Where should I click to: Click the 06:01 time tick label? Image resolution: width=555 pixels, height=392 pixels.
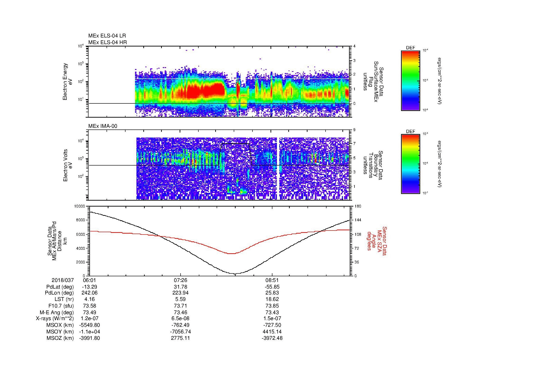pos(89,280)
